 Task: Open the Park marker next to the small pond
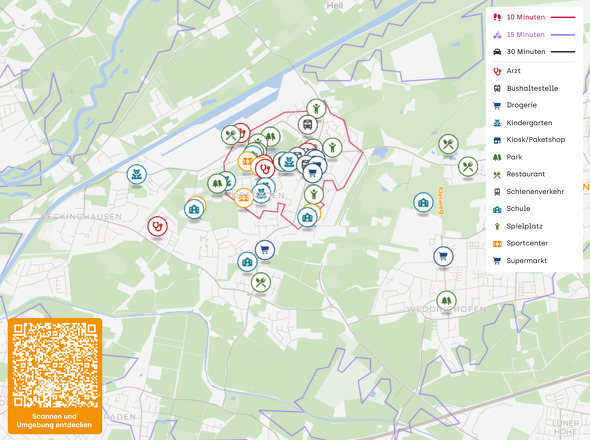[271, 136]
